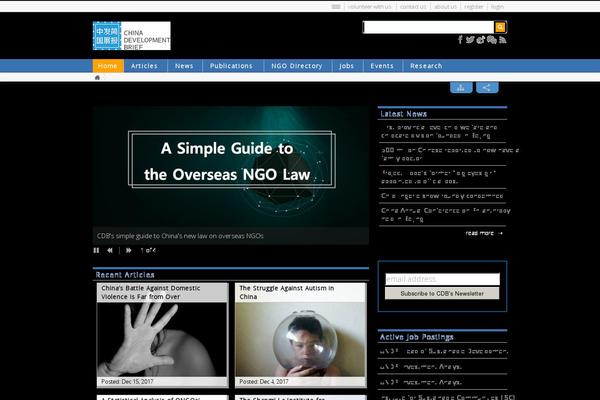Image resolution: width=600 pixels, height=400 pixels.
Task: Click the register link
Action: coord(474,7)
